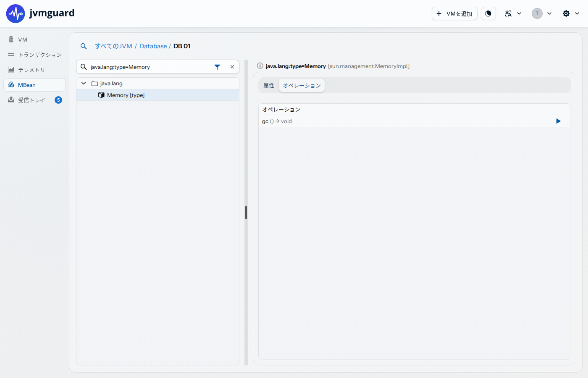588x378 pixels.
Task: Click the sun.management.MemoryImpl class text
Action: [x=369, y=66]
